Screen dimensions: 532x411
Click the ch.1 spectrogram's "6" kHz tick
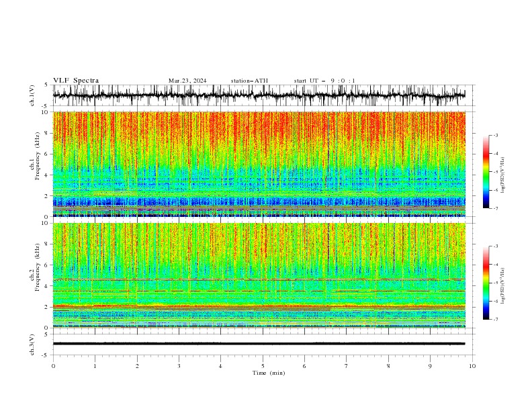(x=47, y=154)
